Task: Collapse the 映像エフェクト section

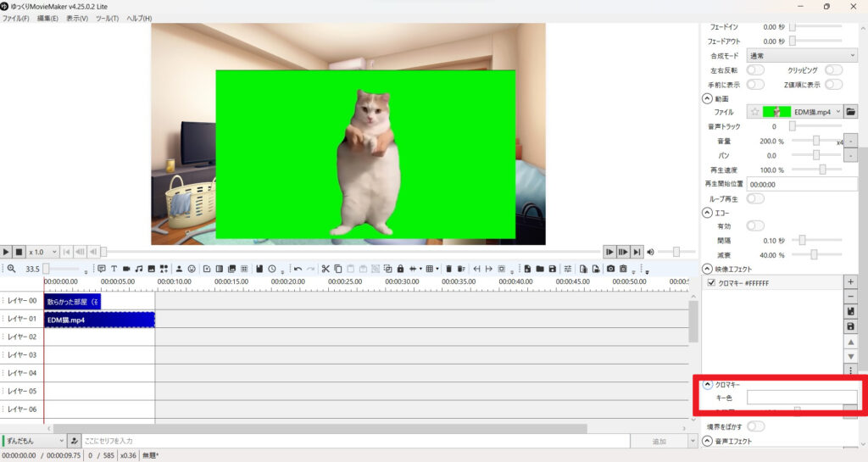Action: pos(707,269)
